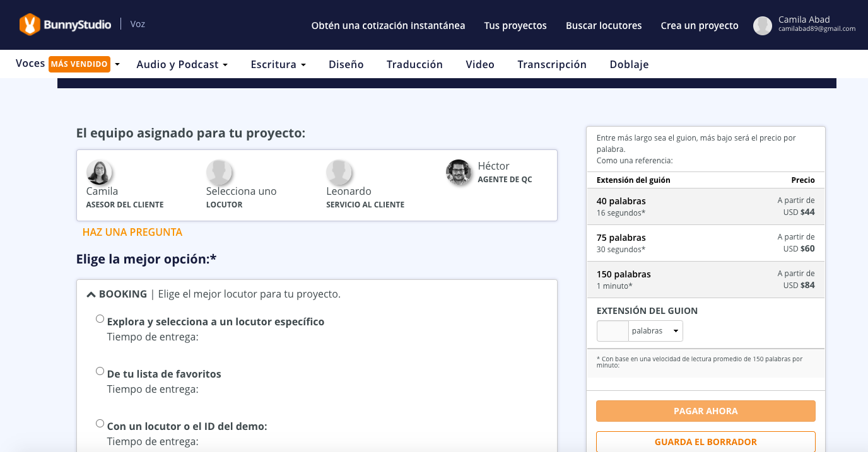The width and height of the screenshot is (868, 452).
Task: Open the Traducción menu item
Action: (x=414, y=64)
